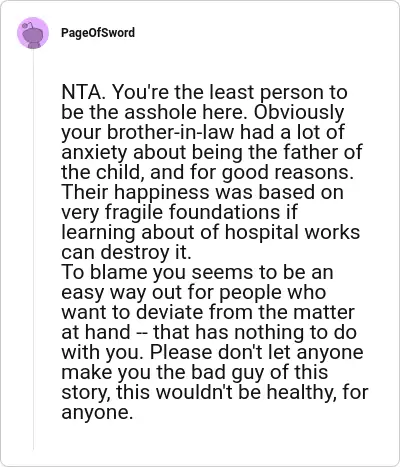Click the words "easy way out for people who"
The width and height of the screenshot is (400, 467).
[x=194, y=292]
